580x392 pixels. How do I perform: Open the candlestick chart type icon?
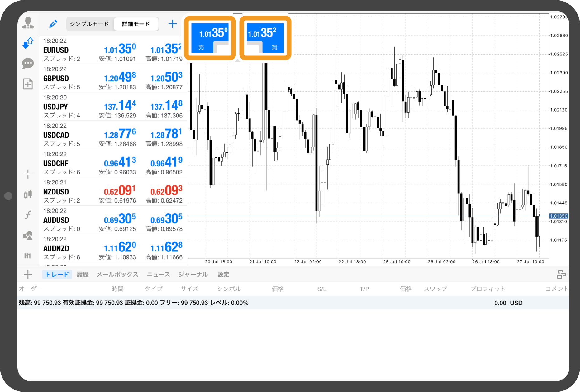(28, 194)
